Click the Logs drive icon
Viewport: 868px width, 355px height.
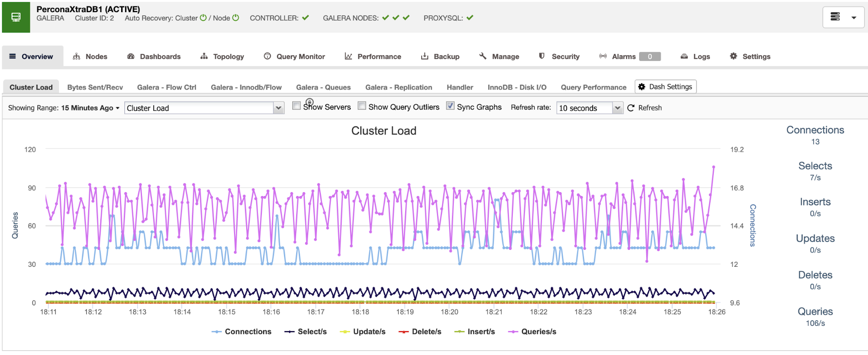(x=684, y=56)
